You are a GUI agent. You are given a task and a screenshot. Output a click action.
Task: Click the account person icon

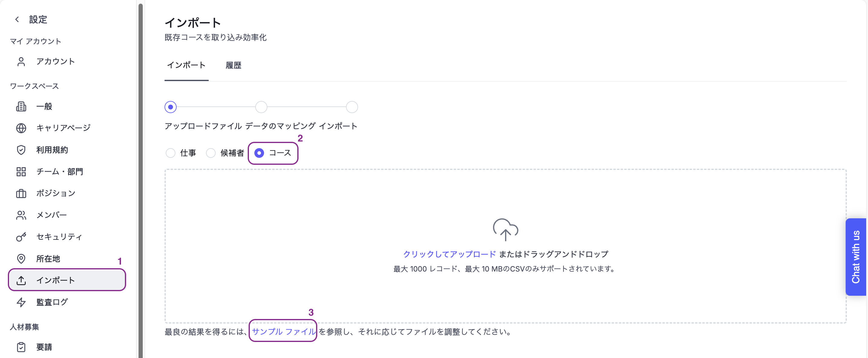point(21,62)
